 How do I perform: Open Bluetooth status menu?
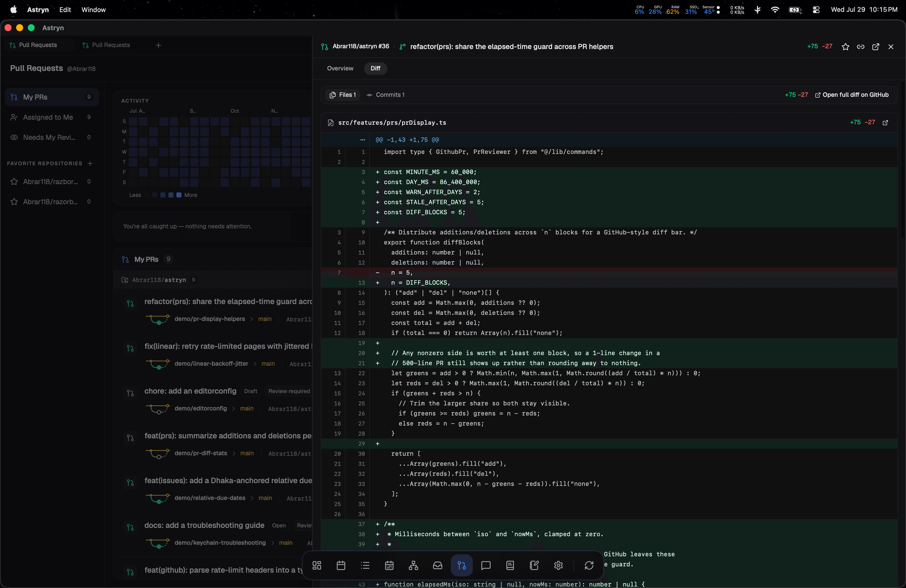[x=758, y=10]
